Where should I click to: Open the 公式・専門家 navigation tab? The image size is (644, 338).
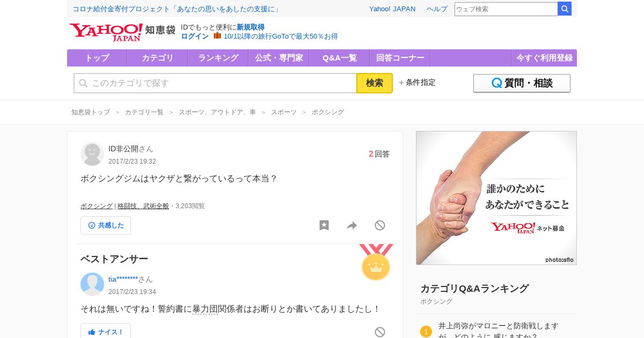click(x=279, y=58)
